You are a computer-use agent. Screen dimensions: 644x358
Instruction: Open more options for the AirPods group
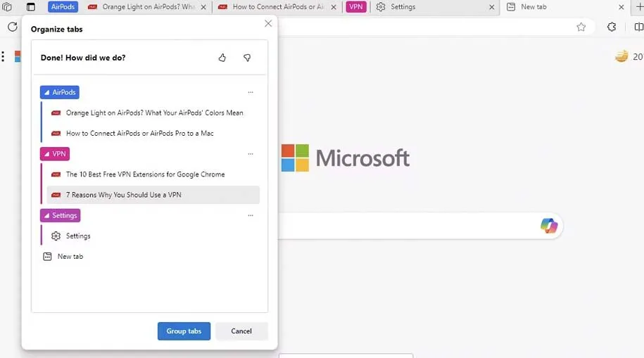(x=251, y=92)
